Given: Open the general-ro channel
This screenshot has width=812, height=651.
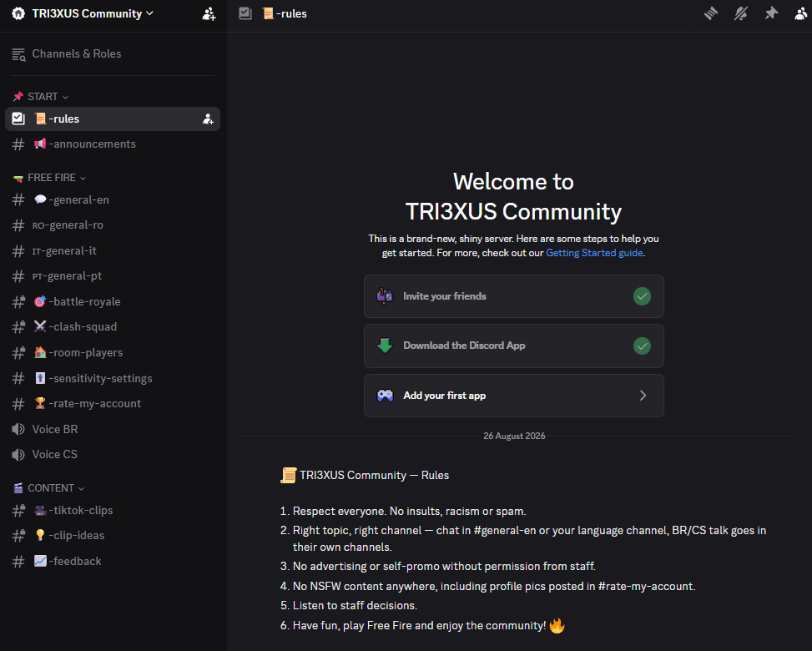Looking at the screenshot, I should pos(113,225).
